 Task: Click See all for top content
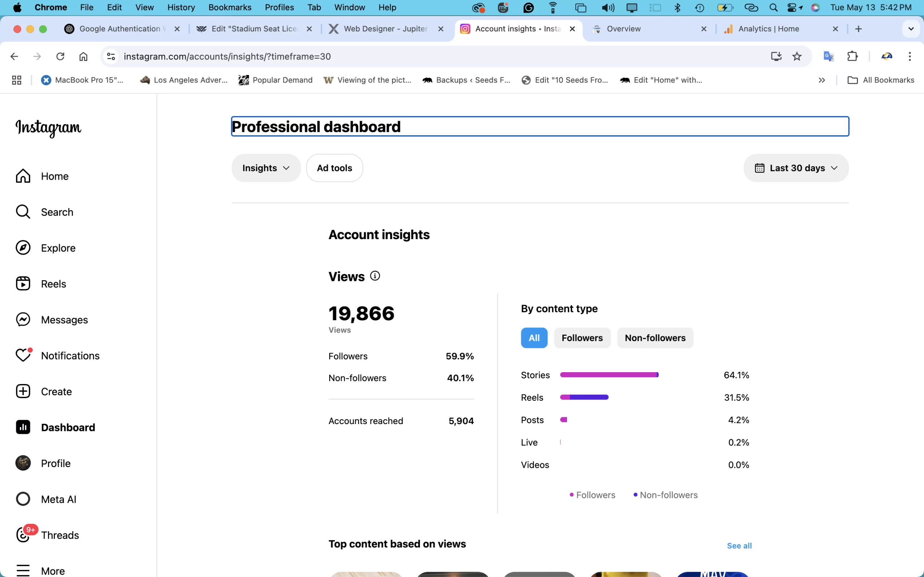[x=739, y=545]
